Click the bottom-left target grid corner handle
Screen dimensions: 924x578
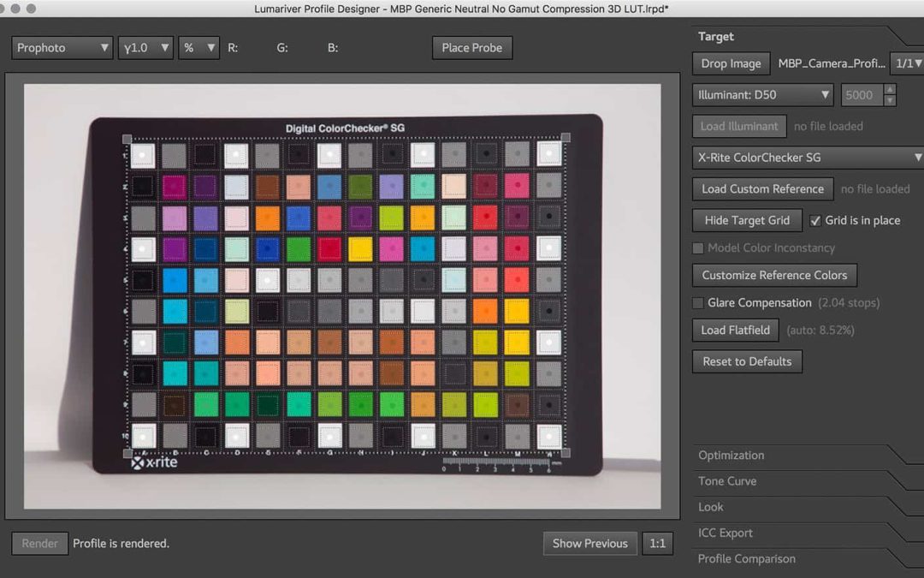[x=127, y=450]
